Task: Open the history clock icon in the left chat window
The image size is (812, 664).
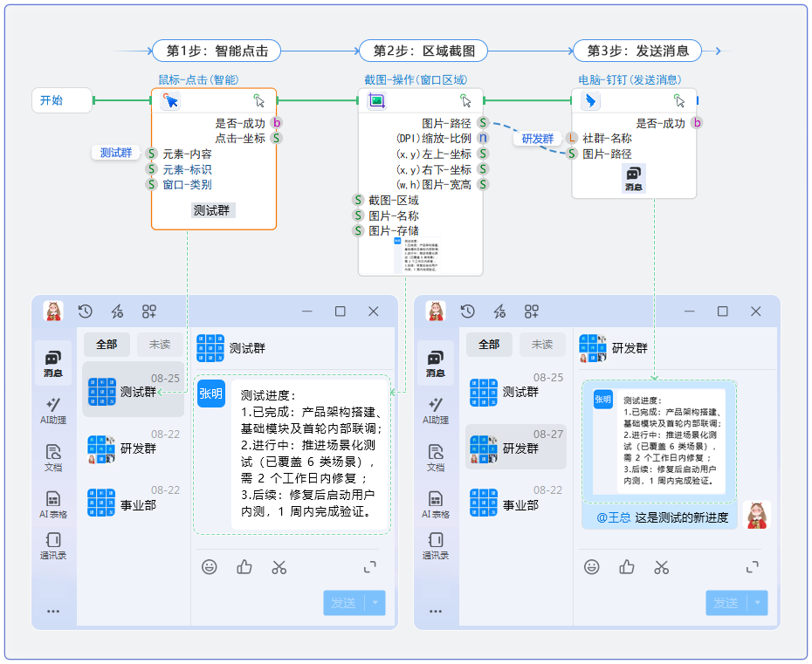Action: 86,311
